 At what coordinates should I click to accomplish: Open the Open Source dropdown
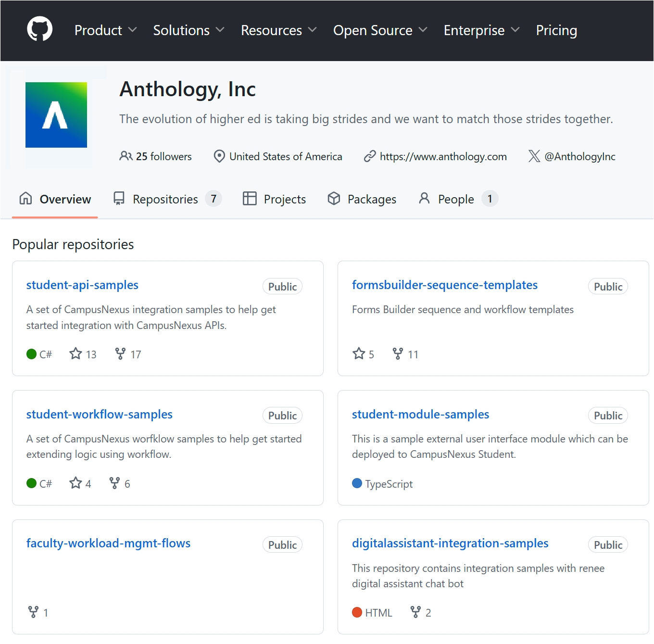point(380,30)
